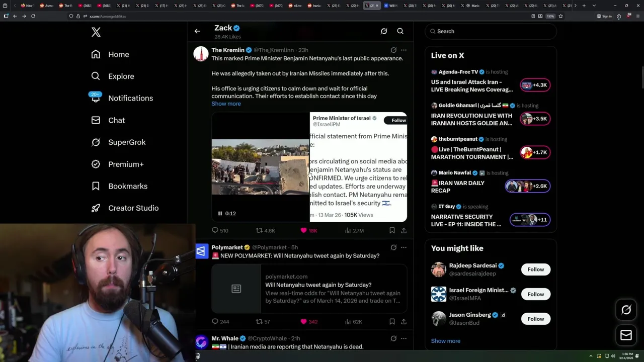The width and height of the screenshot is (644, 362).
Task: Go back using the profile header arrow
Action: 197,31
